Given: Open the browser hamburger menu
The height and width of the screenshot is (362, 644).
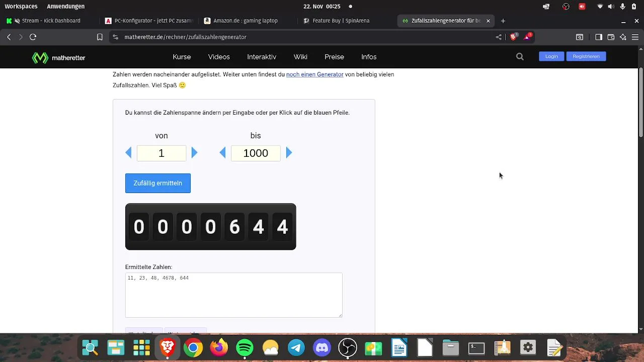Looking at the screenshot, I should click(635, 37).
